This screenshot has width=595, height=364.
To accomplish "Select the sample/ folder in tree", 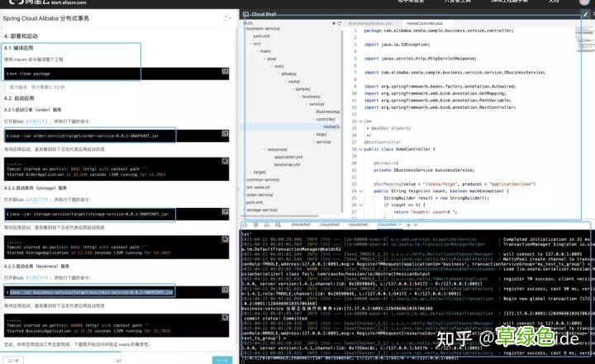I will [302, 89].
